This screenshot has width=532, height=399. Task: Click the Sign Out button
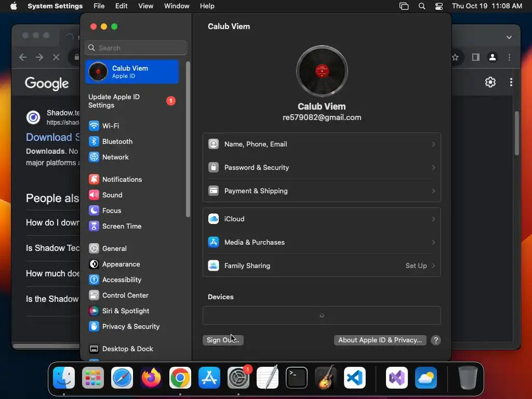[x=223, y=340]
